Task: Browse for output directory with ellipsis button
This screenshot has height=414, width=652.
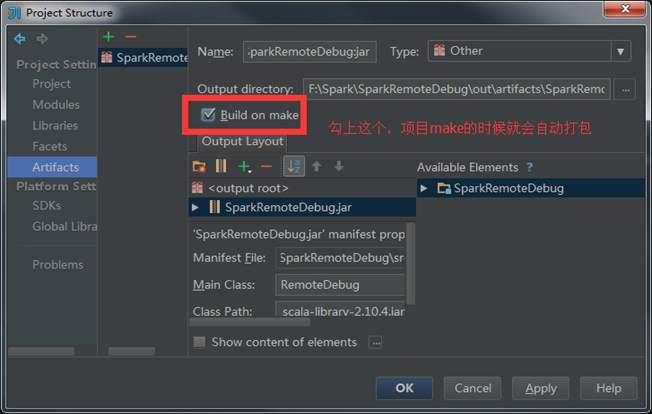Action: (x=625, y=89)
